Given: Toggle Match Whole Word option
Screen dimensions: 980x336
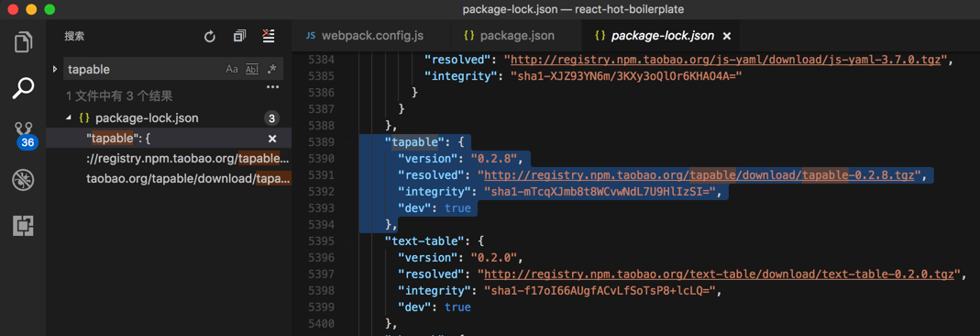Looking at the screenshot, I should (x=252, y=70).
